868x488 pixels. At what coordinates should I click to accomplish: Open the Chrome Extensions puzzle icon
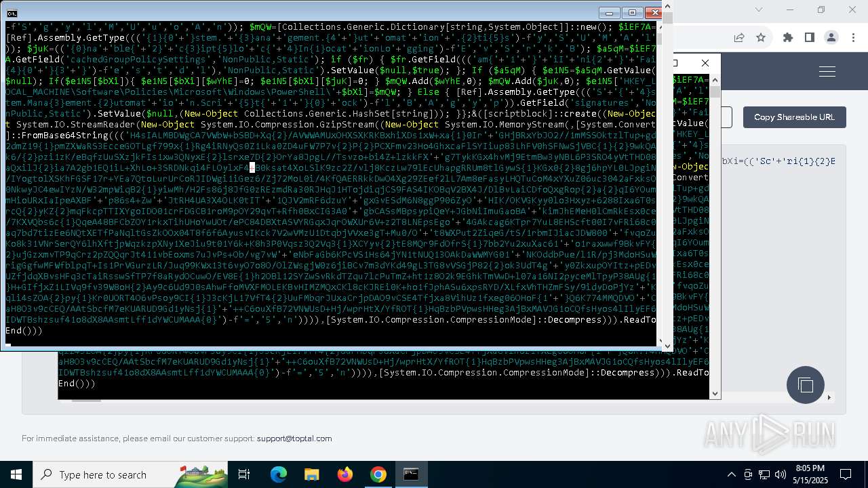point(788,38)
